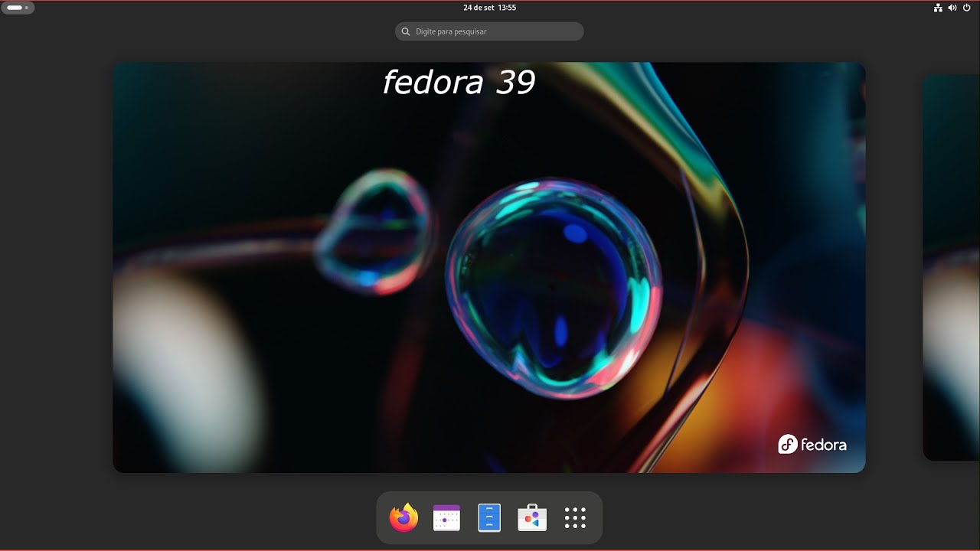Click the Activities workspace indicator pill
This screenshot has height=551, width=980.
(18, 8)
